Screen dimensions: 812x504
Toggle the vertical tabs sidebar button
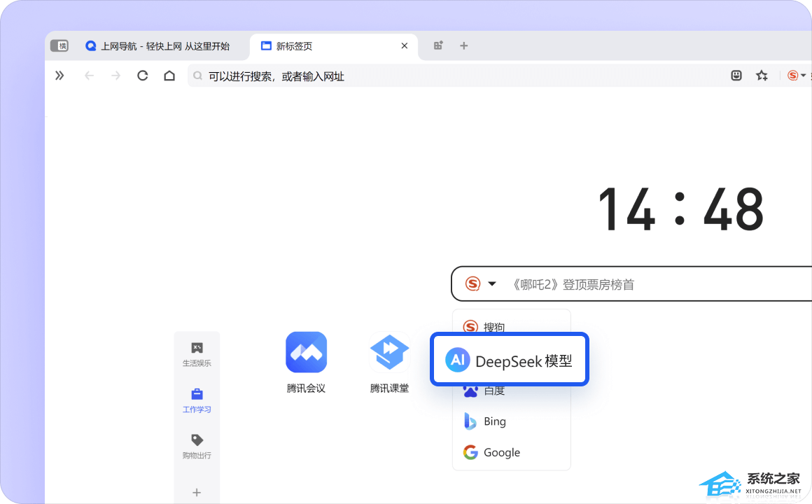59,45
